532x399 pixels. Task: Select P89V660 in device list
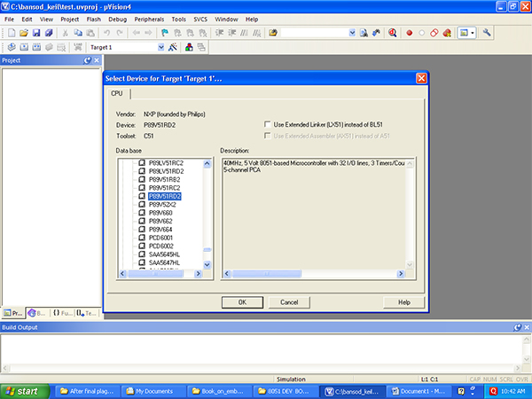[x=160, y=213]
